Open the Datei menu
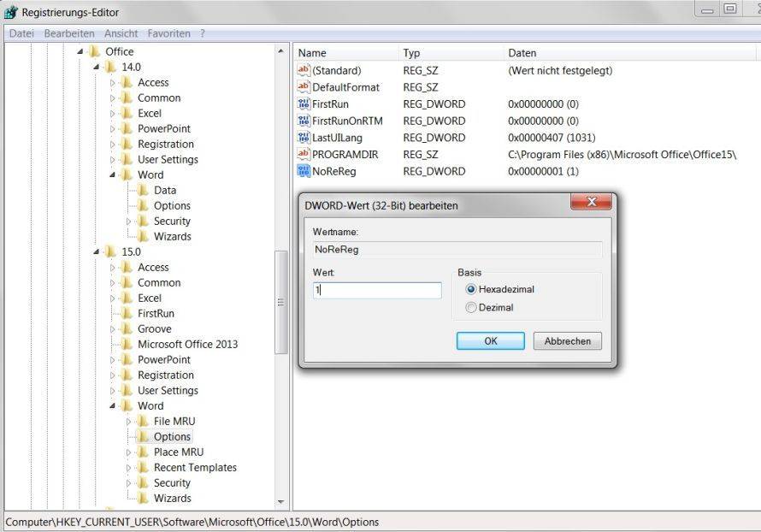The image size is (761, 532). 21,33
